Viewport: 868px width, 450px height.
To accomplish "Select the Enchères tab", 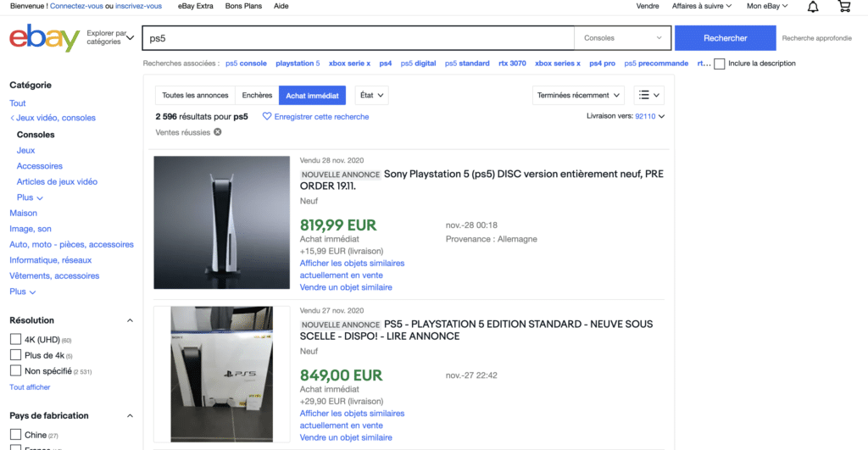I will (x=257, y=95).
